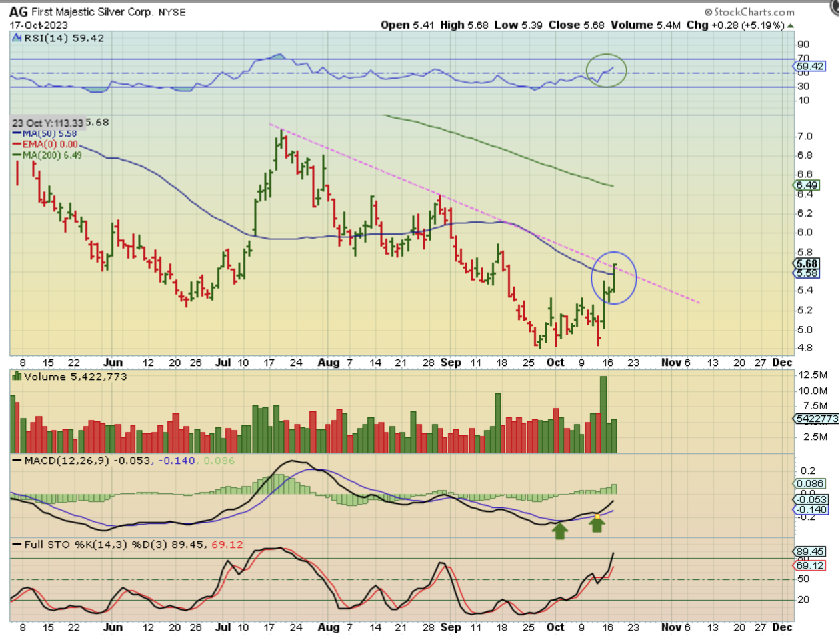Click the 'RSI(14) 59.42' panel label
Image resolution: width=840 pixels, height=636 pixels.
coord(64,38)
